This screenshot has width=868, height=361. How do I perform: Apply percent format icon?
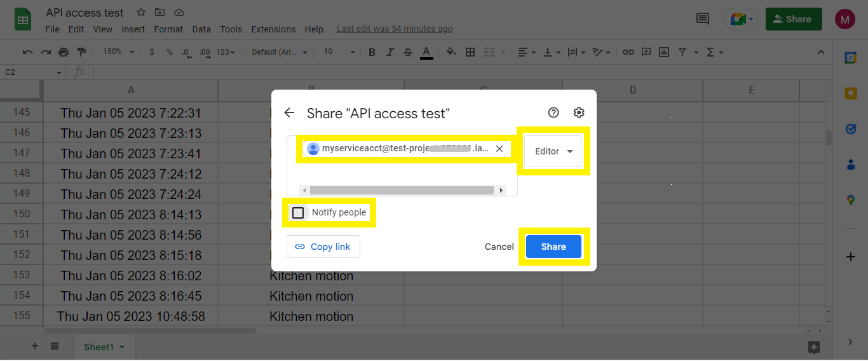(170, 52)
